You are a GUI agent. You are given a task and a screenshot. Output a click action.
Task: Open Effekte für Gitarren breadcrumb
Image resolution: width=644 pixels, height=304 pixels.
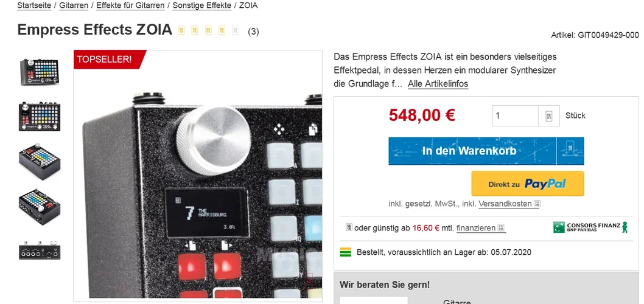click(x=131, y=5)
